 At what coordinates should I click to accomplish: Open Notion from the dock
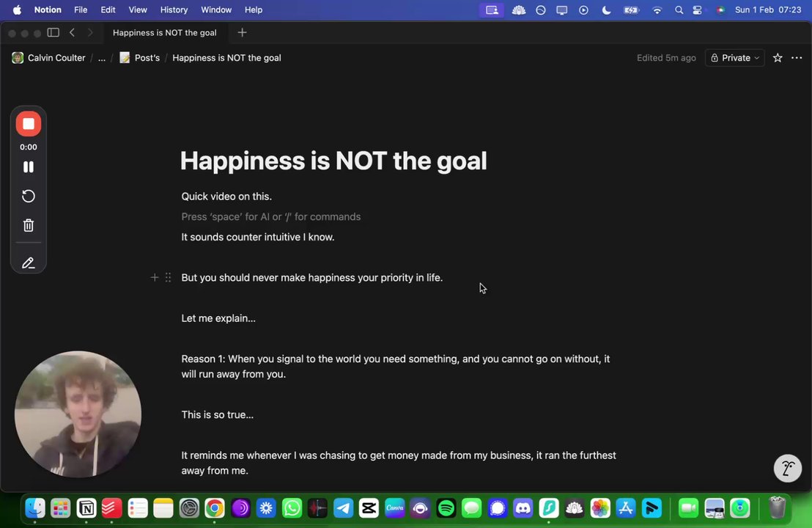tap(86, 508)
